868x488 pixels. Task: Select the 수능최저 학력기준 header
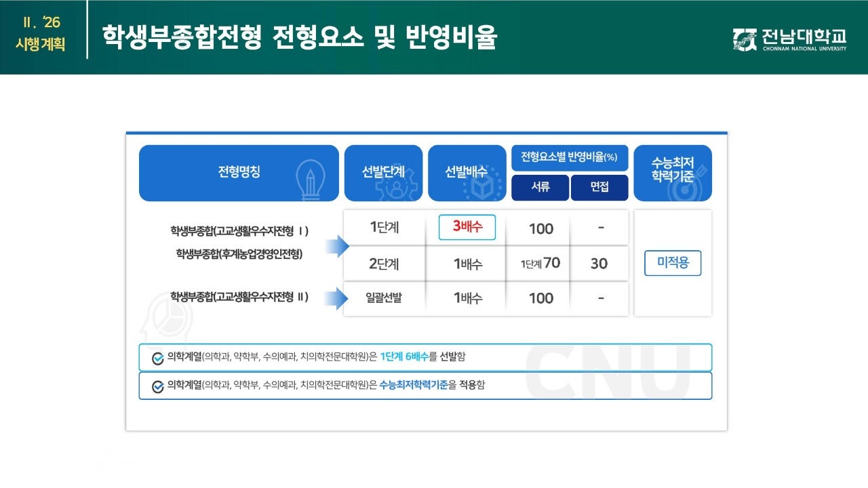(673, 173)
